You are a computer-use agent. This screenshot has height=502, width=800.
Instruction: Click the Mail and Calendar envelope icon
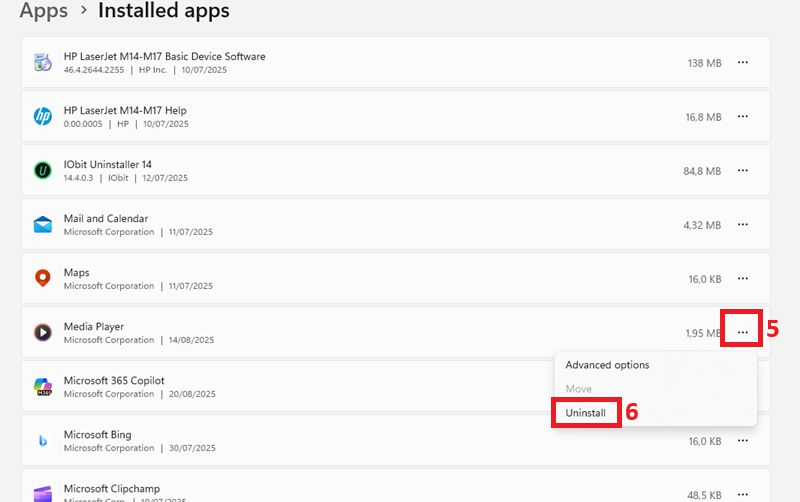pyautogui.click(x=43, y=224)
